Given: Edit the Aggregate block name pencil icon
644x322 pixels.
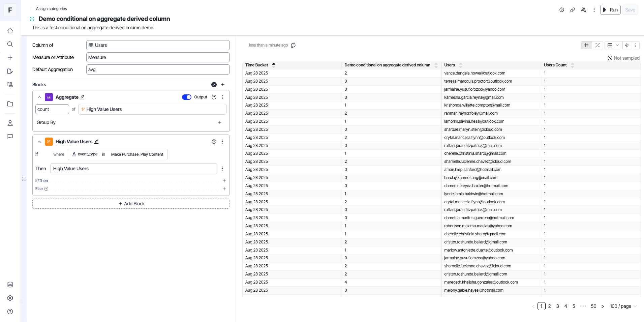Looking at the screenshot, I should pos(82,97).
